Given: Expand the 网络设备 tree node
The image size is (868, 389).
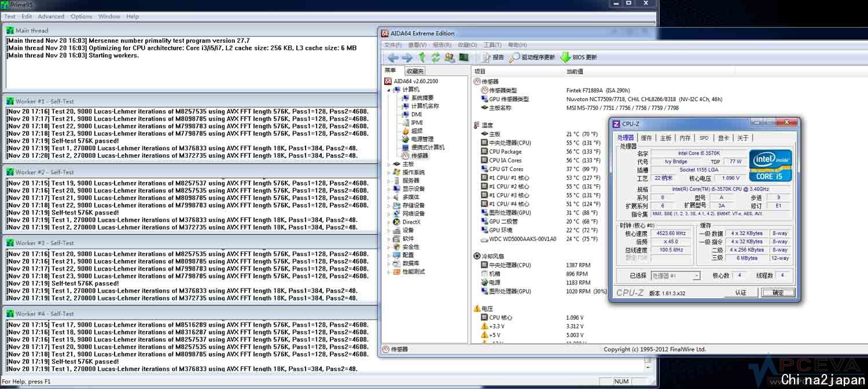Looking at the screenshot, I should click(x=389, y=214).
